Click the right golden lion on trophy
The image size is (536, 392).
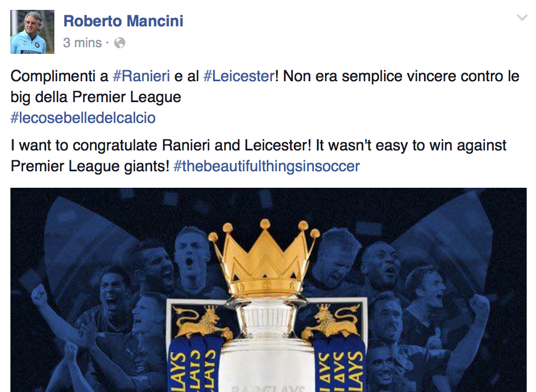[x=328, y=323]
